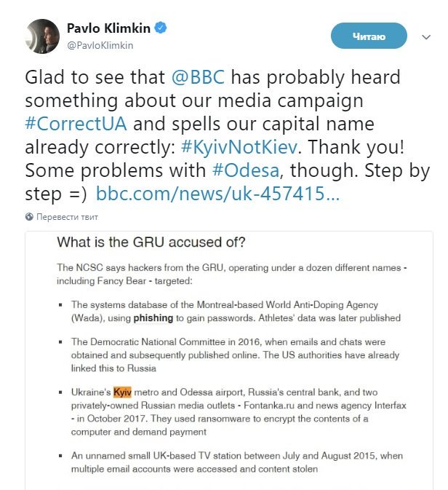This screenshot has height=490, width=448.
Task: Click Перевести твит to translate
Action: [68, 217]
